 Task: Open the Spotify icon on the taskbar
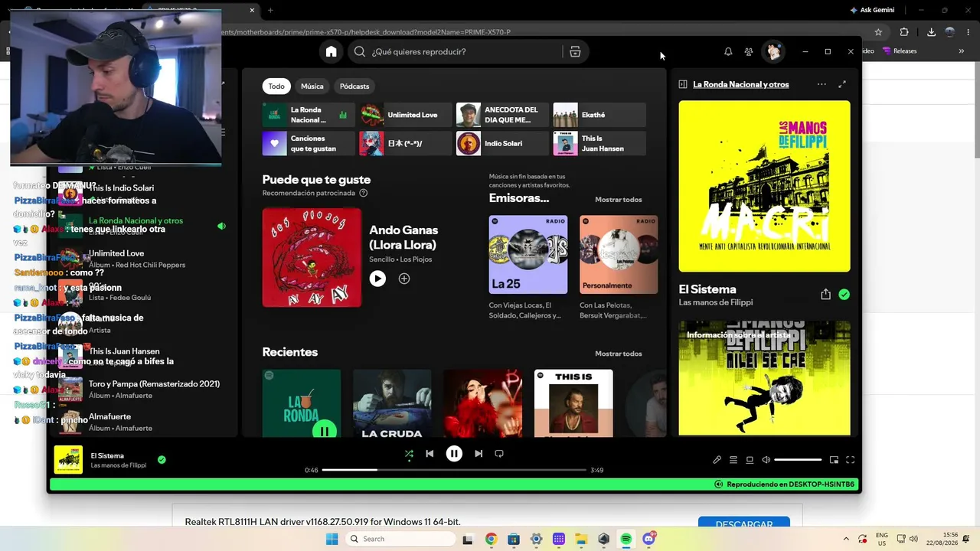pos(626,539)
